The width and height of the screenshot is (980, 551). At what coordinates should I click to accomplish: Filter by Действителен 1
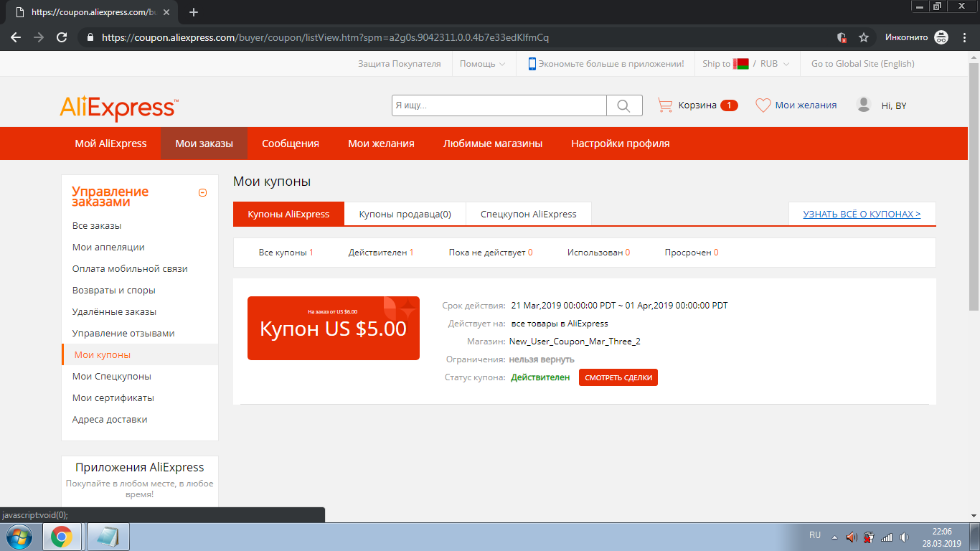coord(381,253)
